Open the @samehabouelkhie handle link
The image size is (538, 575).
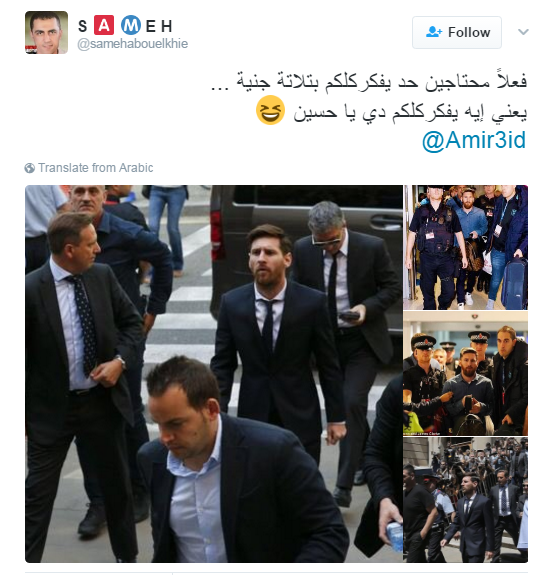(132, 44)
